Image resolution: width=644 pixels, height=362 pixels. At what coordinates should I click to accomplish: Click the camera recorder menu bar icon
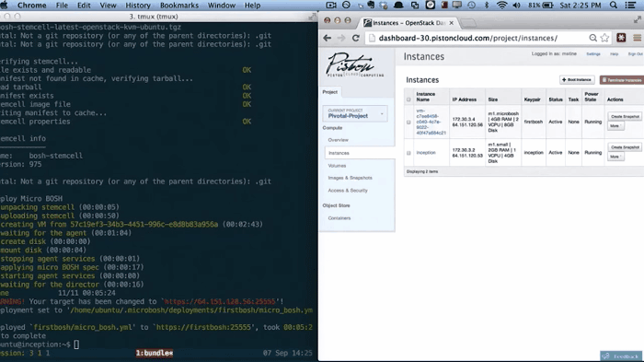331,6
